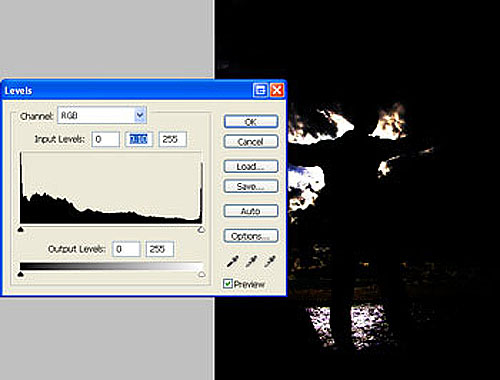Screen dimensions: 500x380
Task: Click the Load... button
Action: [x=251, y=166]
